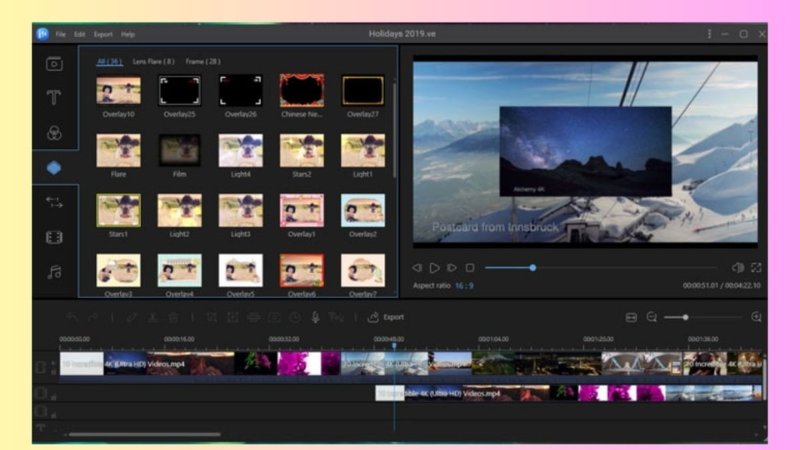The width and height of the screenshot is (800, 450).
Task: Click the timeline horizontal scrollbar
Action: coord(145,435)
